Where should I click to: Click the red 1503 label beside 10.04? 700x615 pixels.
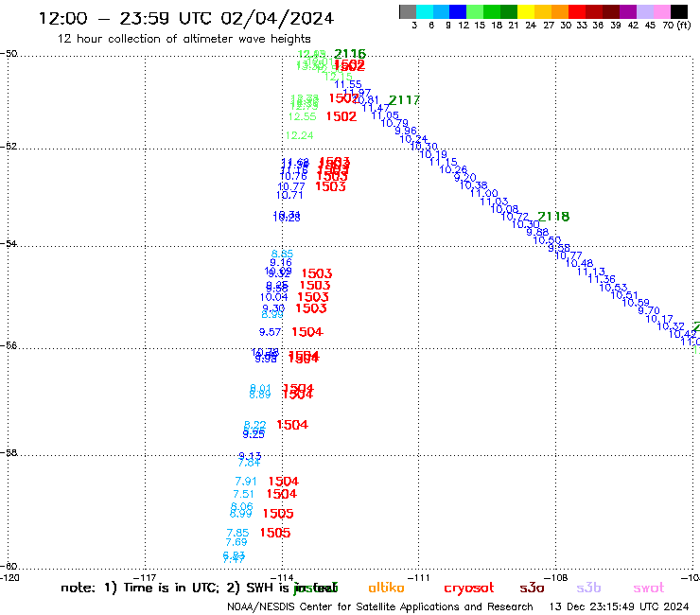point(313,297)
